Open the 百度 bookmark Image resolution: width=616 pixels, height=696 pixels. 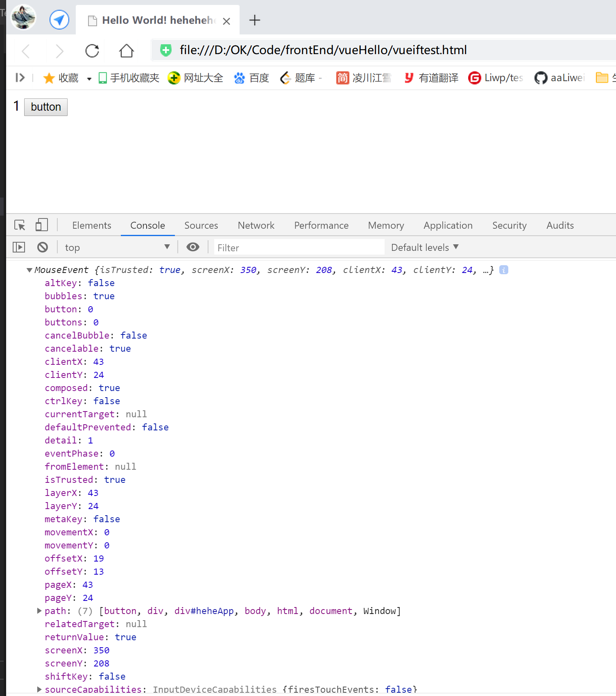tap(251, 78)
